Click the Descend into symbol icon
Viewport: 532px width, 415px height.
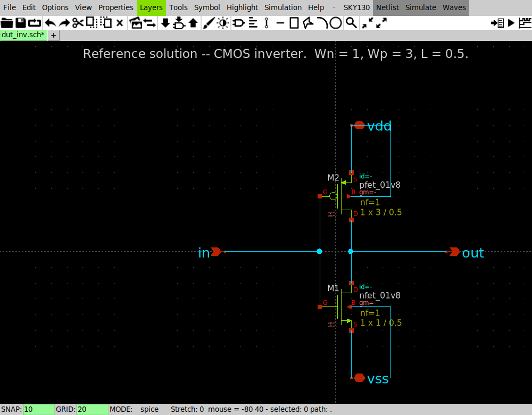click(x=179, y=23)
